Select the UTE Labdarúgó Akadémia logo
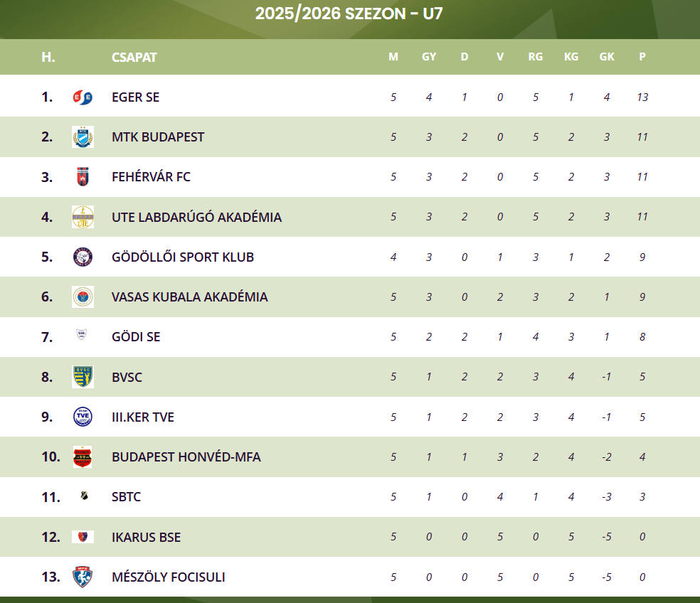Screen dimensions: 700x603 pos(83,217)
